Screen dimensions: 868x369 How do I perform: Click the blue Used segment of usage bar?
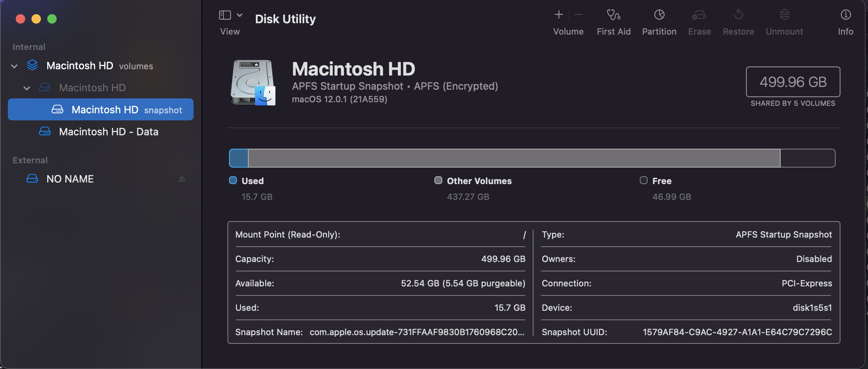coord(239,158)
